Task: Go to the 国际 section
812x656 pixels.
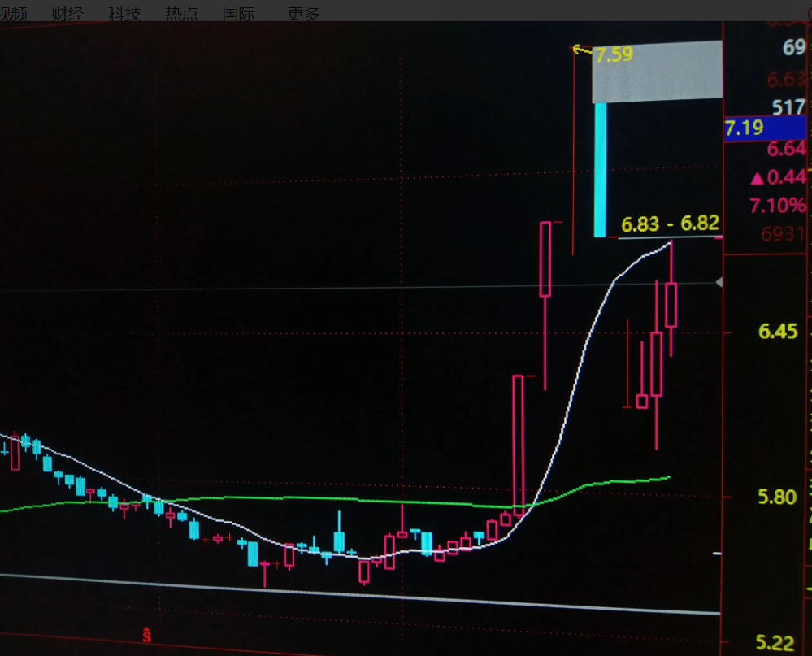Action: coord(239,13)
